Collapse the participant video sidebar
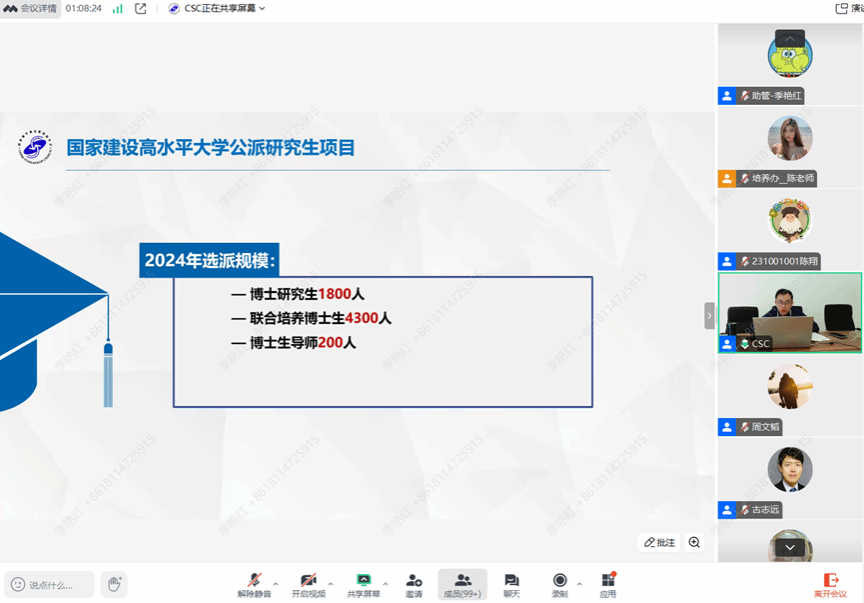This screenshot has height=603, width=864. tap(709, 315)
